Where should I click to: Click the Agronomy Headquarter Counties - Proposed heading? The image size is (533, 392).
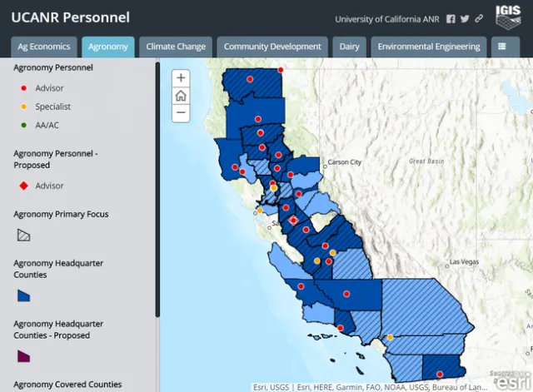[58, 330]
